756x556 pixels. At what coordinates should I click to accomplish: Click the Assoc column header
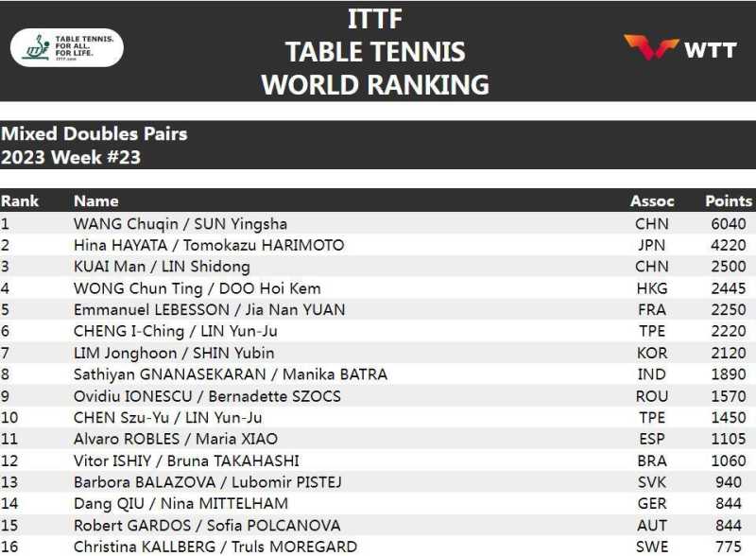[x=652, y=201]
